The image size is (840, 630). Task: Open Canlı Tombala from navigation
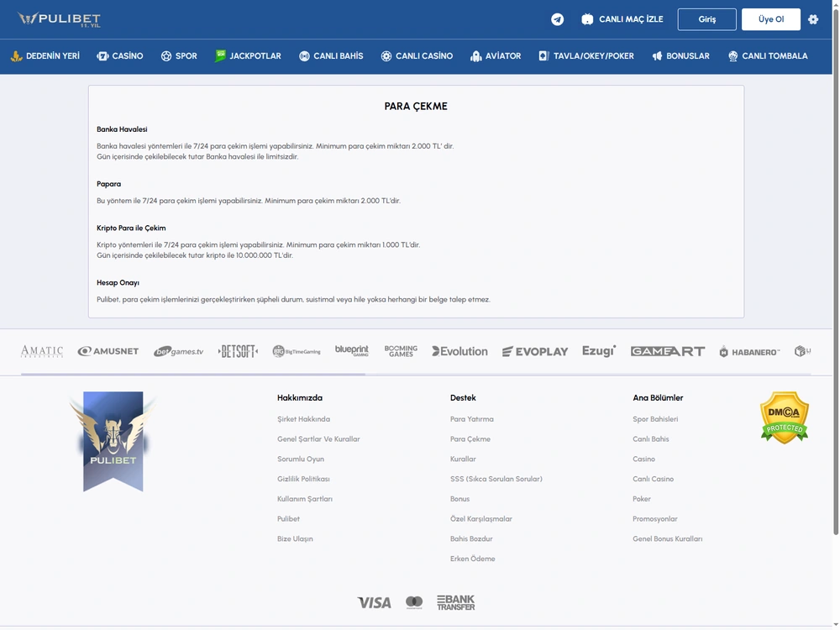coord(767,55)
